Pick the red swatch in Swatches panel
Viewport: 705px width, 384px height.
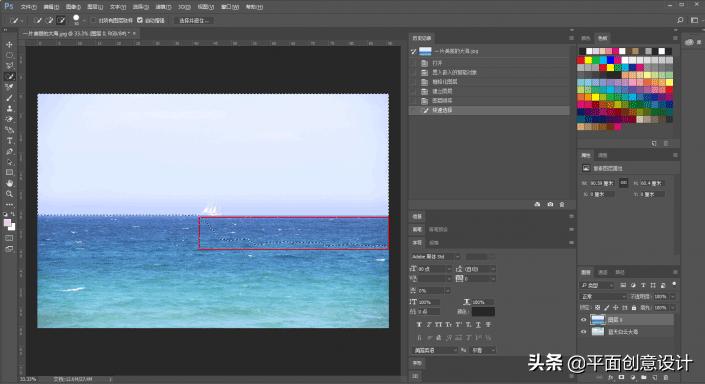pyautogui.click(x=581, y=60)
